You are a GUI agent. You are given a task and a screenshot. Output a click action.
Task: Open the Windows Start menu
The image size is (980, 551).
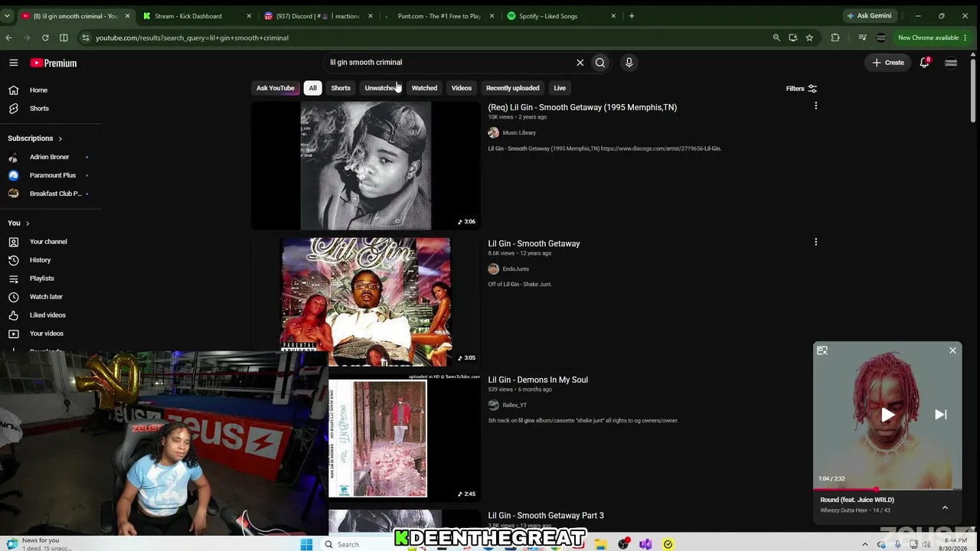click(x=306, y=544)
